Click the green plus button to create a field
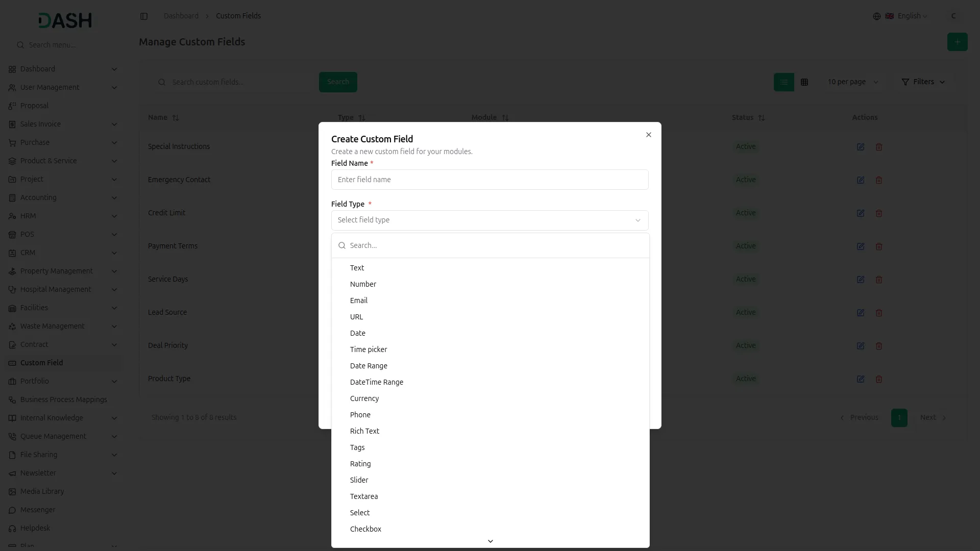This screenshot has height=551, width=980. pyautogui.click(x=957, y=42)
